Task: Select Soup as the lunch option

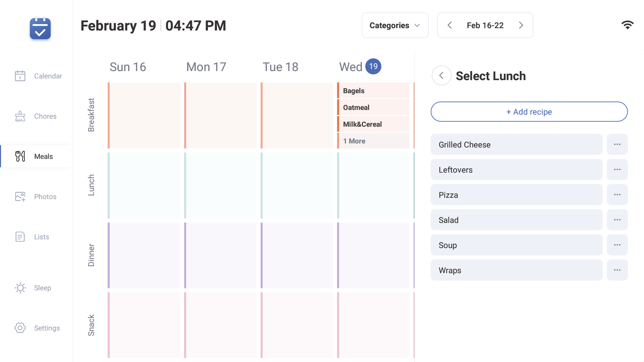Action: tap(516, 245)
